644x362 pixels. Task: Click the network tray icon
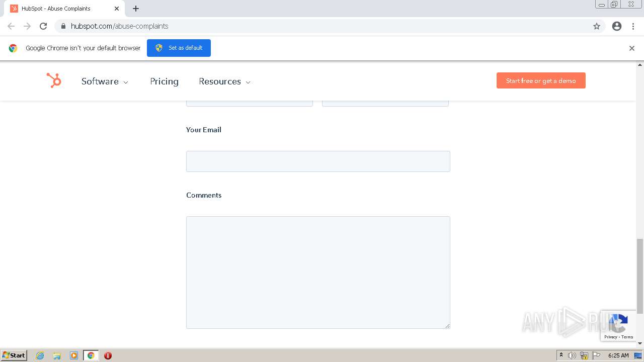584,355
